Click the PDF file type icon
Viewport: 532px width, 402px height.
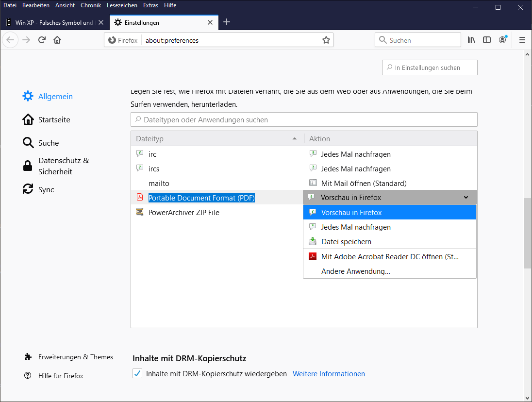tap(139, 197)
